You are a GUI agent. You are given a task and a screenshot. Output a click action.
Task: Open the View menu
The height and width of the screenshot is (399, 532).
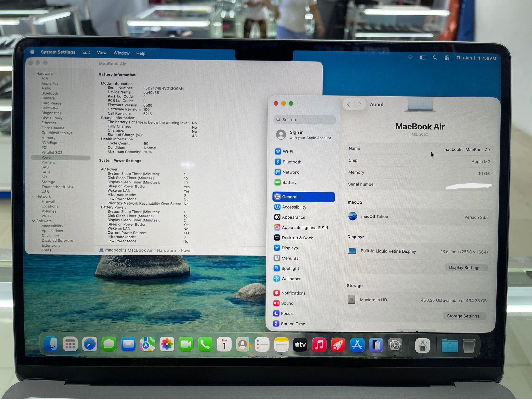click(x=101, y=53)
